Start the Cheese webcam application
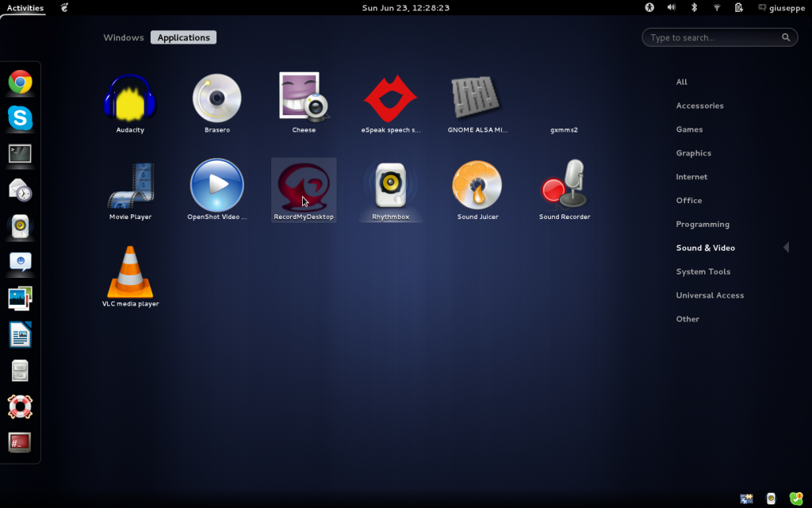Viewport: 812px width, 508px height. [304, 103]
